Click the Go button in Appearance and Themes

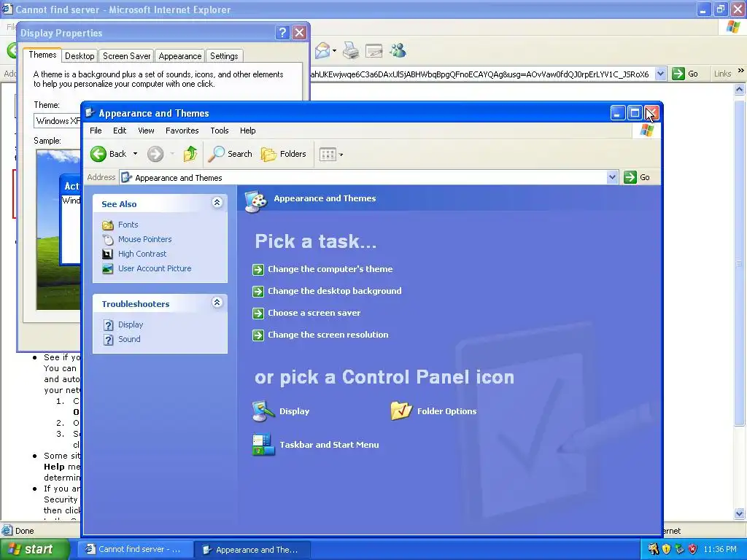pos(637,177)
